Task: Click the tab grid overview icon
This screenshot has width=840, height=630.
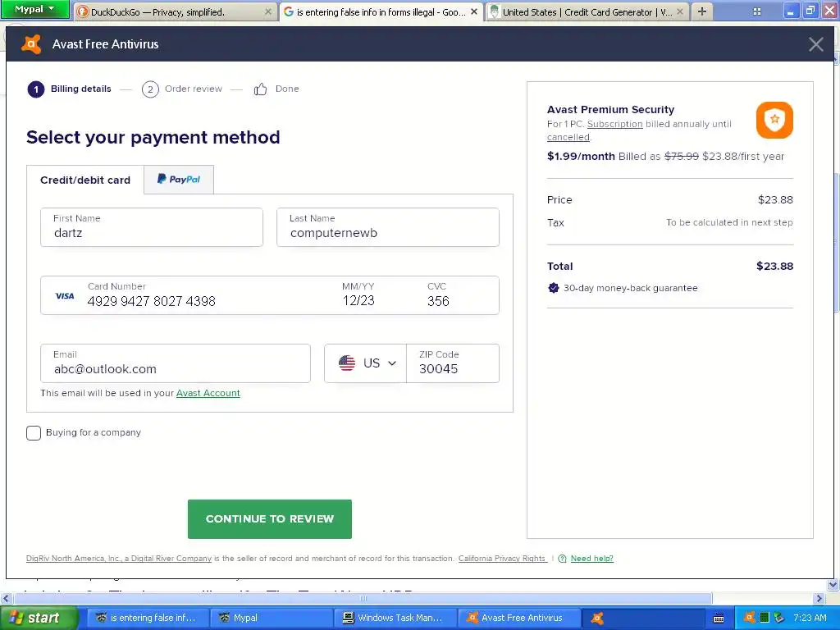Action: (x=757, y=11)
